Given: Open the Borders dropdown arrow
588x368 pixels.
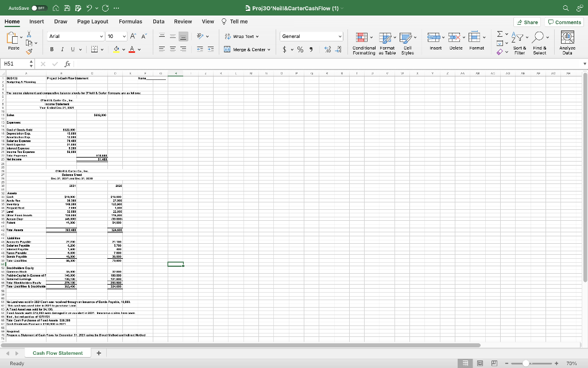Looking at the screenshot, I should [102, 49].
